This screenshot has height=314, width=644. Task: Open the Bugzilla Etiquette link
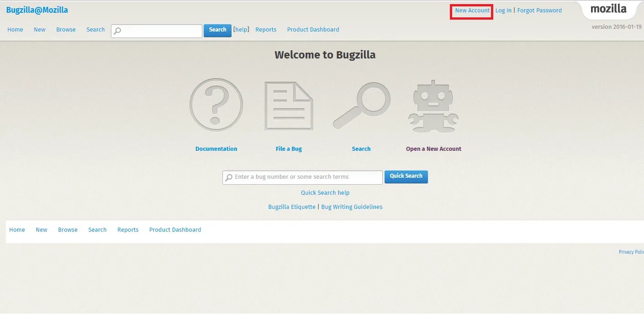(292, 207)
